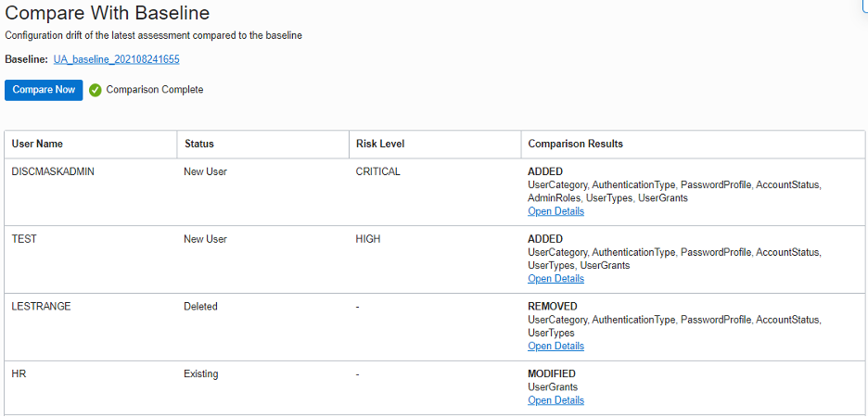Image resolution: width=868 pixels, height=417 pixels.
Task: Click the LESTRANGE user name cell
Action: pos(43,307)
